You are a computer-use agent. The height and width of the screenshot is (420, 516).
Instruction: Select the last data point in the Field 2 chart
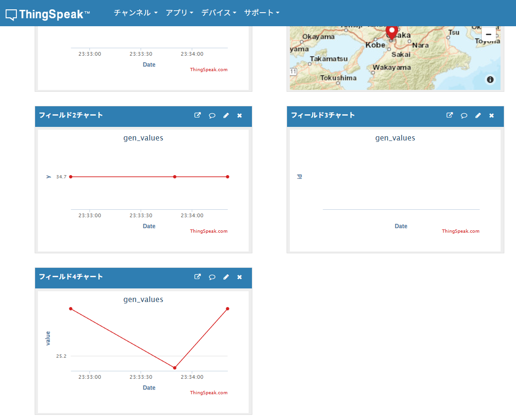228,177
